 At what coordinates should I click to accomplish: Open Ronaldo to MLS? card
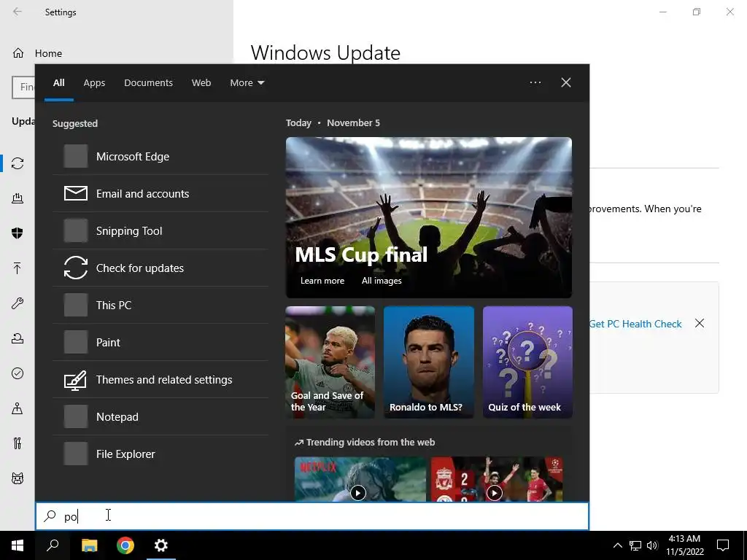[x=429, y=362]
